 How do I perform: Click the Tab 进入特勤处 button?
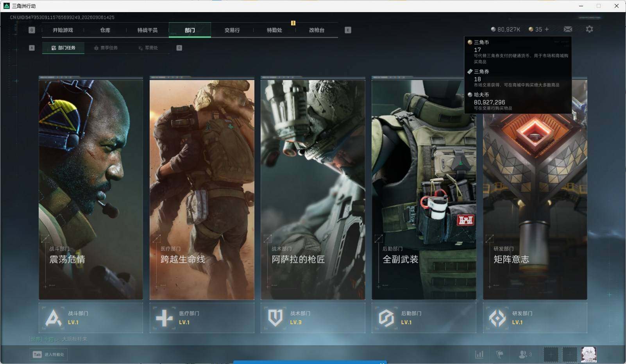pyautogui.click(x=49, y=354)
